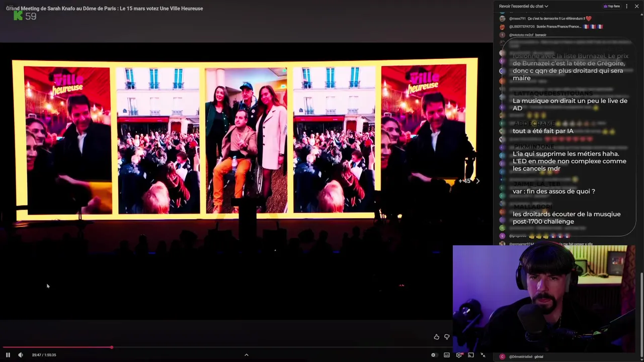Click the message 'tout a été fait par IA'
Image resolution: width=644 pixels, height=362 pixels.
tap(543, 131)
